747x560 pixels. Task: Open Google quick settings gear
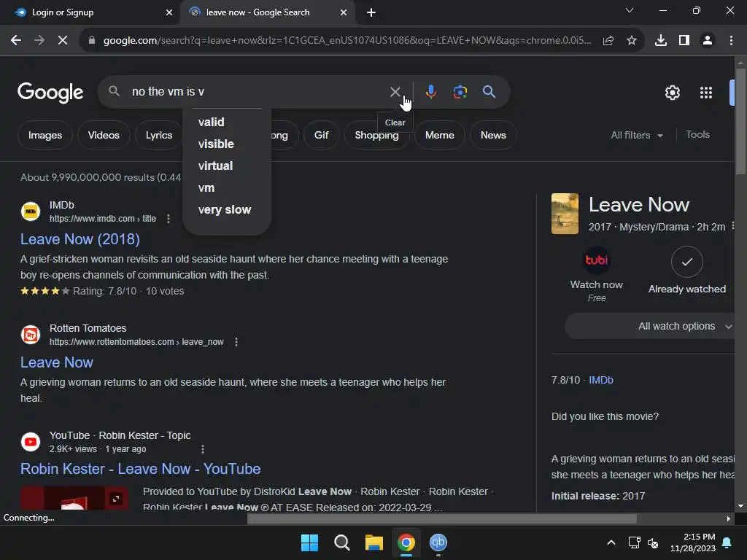[672, 93]
